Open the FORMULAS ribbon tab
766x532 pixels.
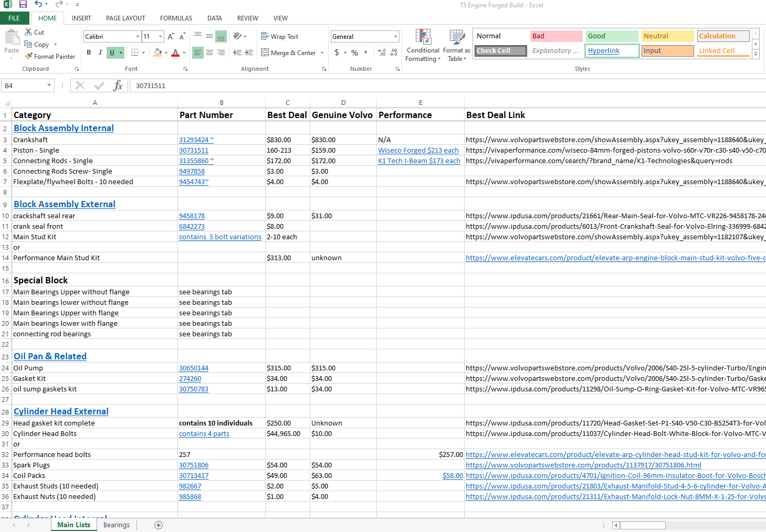tap(176, 18)
